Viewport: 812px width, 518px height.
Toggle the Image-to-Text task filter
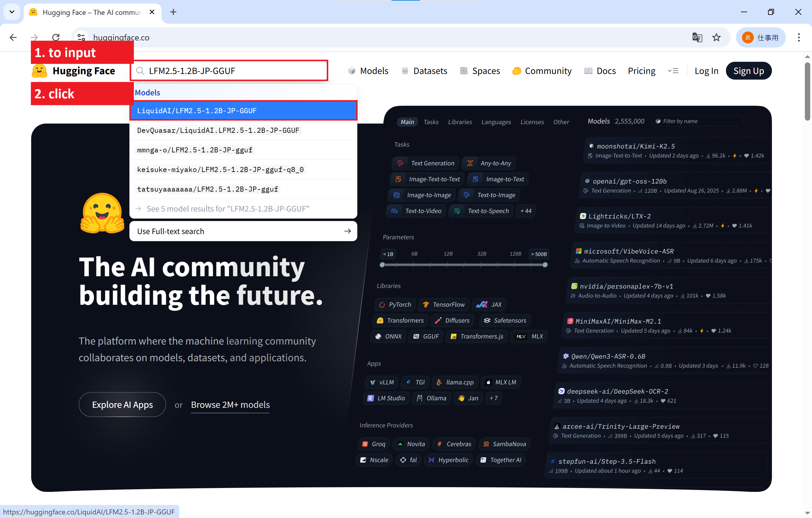pyautogui.click(x=498, y=179)
